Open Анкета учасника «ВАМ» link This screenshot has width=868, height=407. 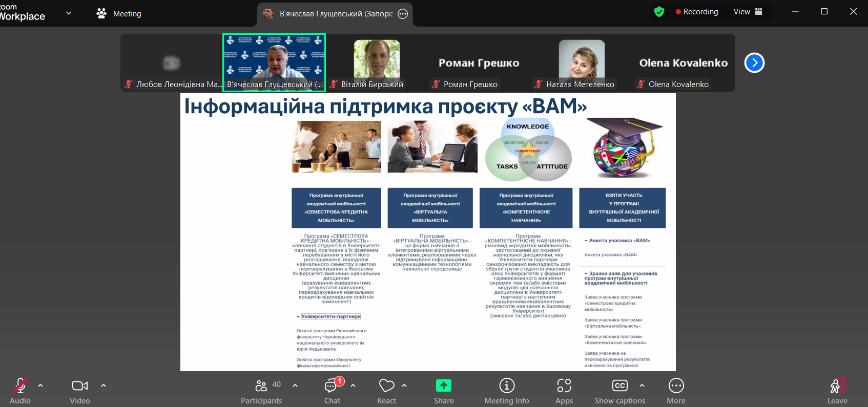point(611,255)
